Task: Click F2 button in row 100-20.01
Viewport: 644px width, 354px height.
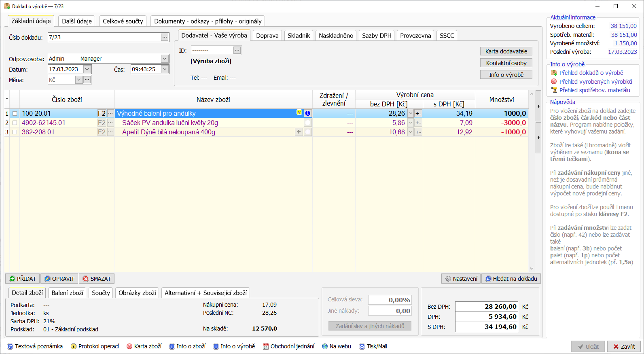Action: click(x=102, y=113)
